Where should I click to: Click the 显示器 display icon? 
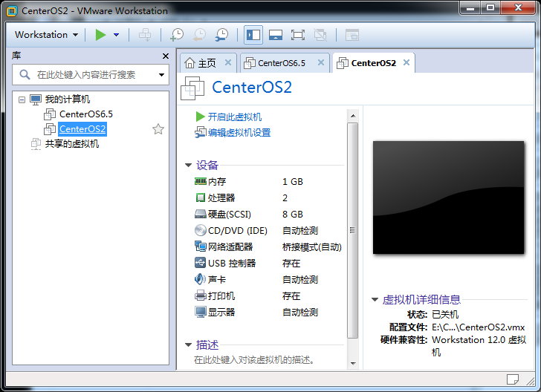[x=201, y=312]
